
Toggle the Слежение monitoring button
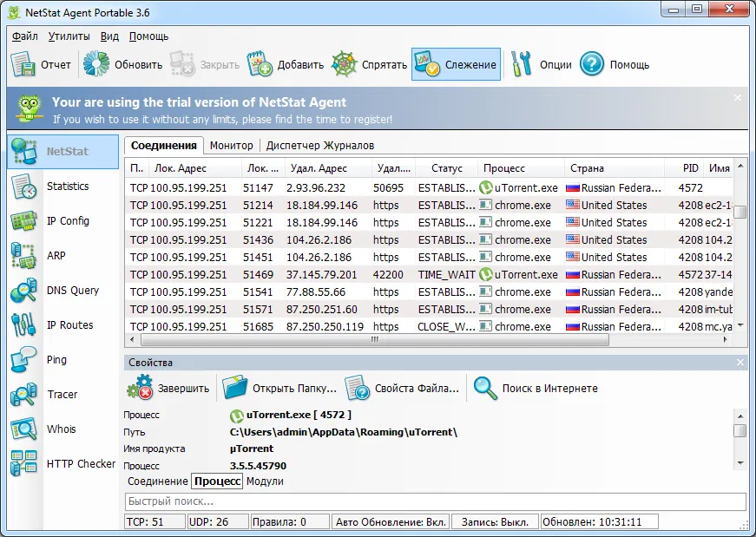[456, 64]
